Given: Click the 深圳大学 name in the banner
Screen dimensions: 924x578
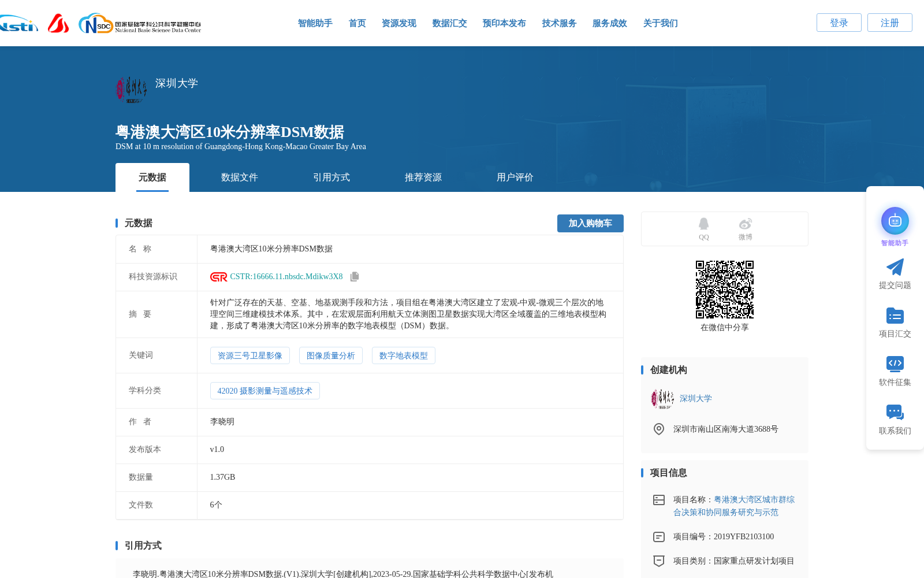Looking at the screenshot, I should tap(177, 83).
